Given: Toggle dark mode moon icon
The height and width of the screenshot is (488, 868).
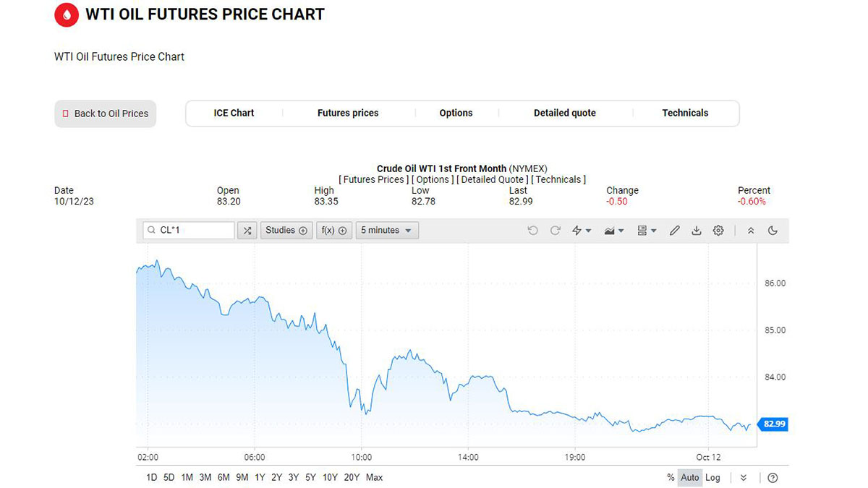Looking at the screenshot, I should coord(773,231).
